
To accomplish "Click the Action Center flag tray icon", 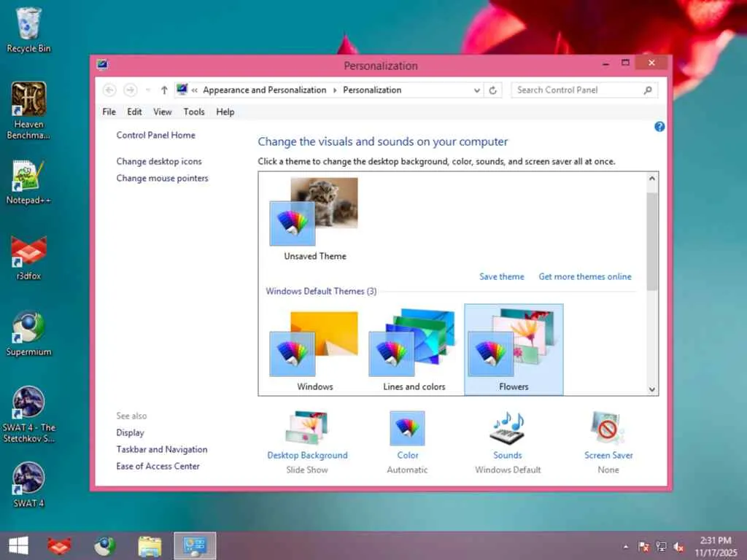I will pos(643,547).
